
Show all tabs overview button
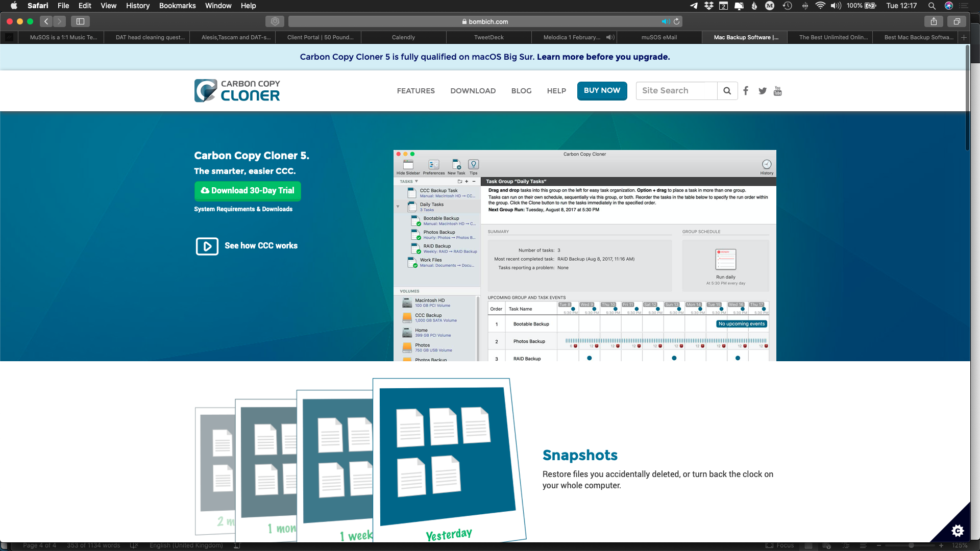[x=957, y=21]
